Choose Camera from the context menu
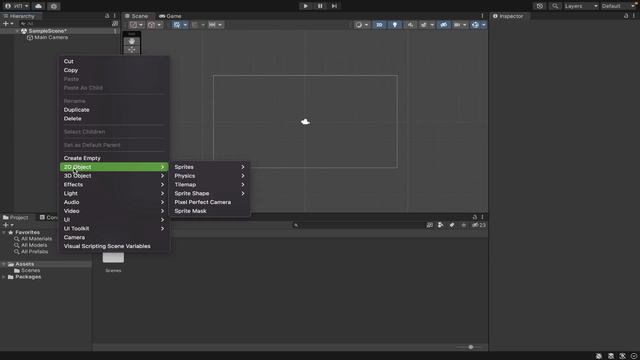This screenshot has height=360, width=640. [114, 238]
